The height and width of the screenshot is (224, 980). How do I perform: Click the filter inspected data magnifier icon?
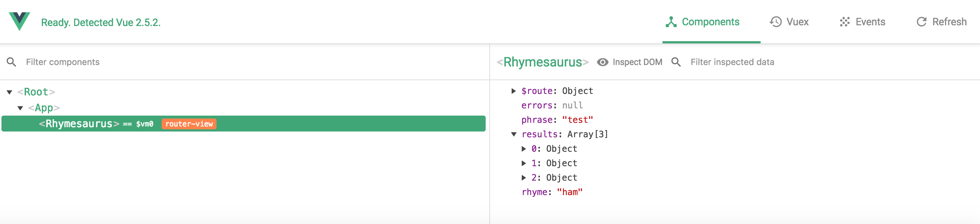pos(676,62)
